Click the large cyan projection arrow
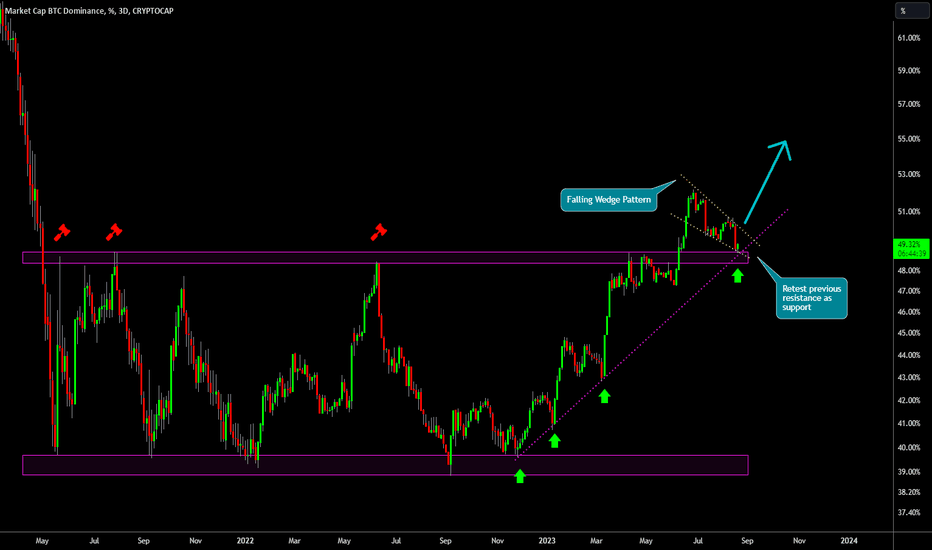 pos(767,181)
